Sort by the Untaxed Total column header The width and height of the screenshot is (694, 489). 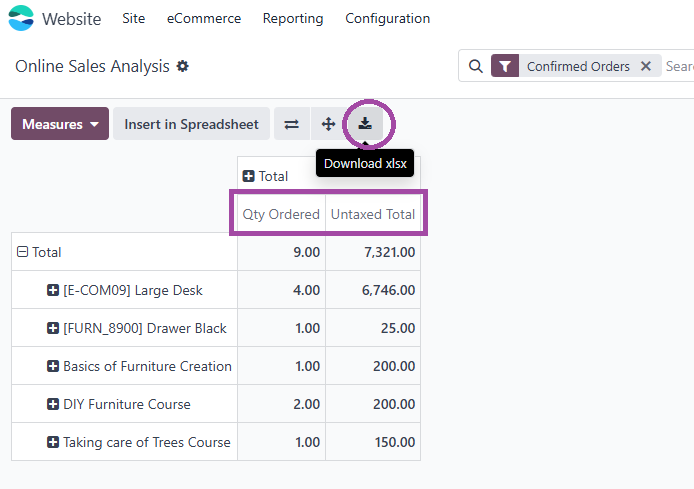pyautogui.click(x=373, y=214)
